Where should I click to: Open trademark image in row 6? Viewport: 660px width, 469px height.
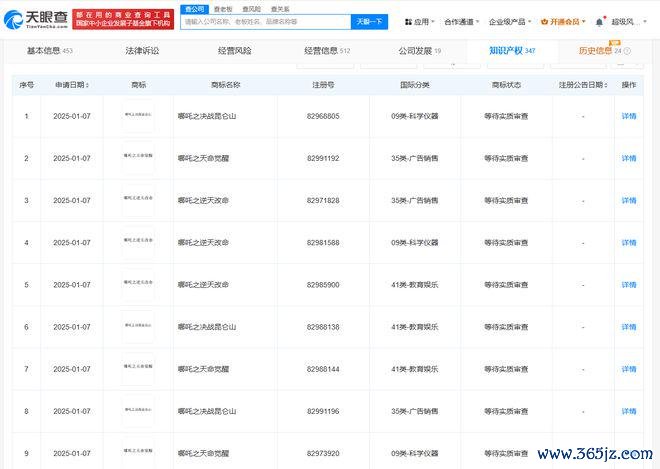coord(138,326)
